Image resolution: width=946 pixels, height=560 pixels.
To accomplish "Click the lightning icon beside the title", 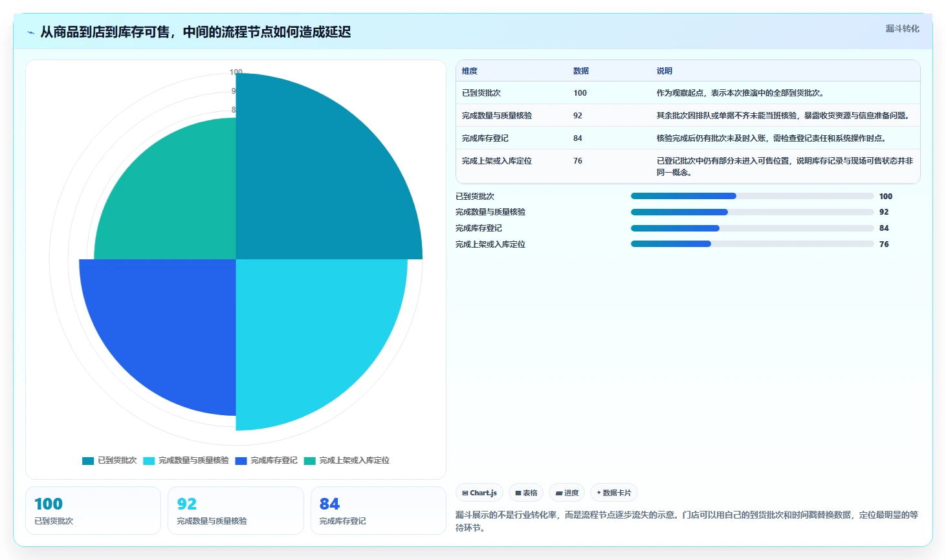I will point(30,32).
